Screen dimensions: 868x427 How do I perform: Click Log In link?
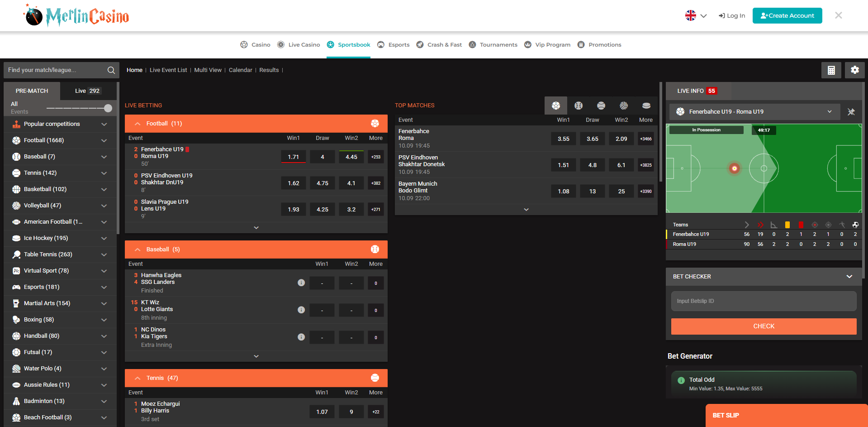coord(731,16)
